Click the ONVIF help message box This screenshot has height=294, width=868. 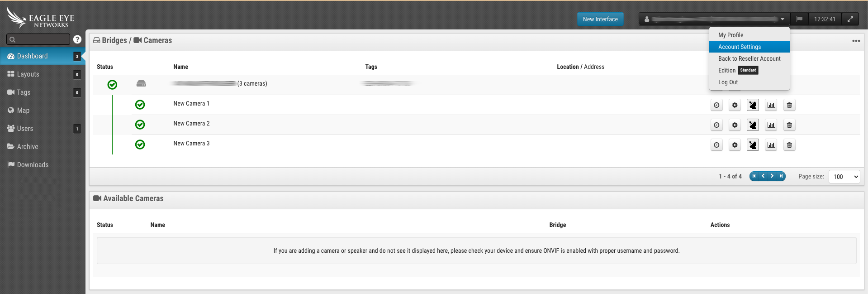476,251
